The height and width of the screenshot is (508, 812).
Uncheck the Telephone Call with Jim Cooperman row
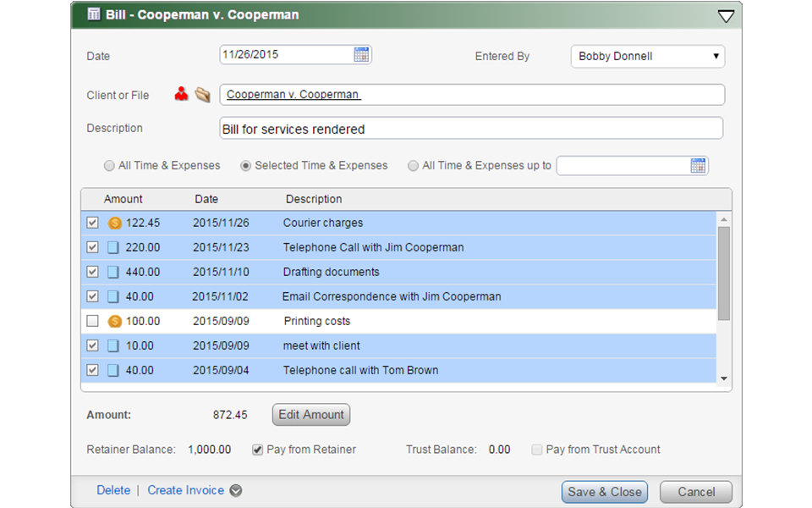pyautogui.click(x=93, y=247)
